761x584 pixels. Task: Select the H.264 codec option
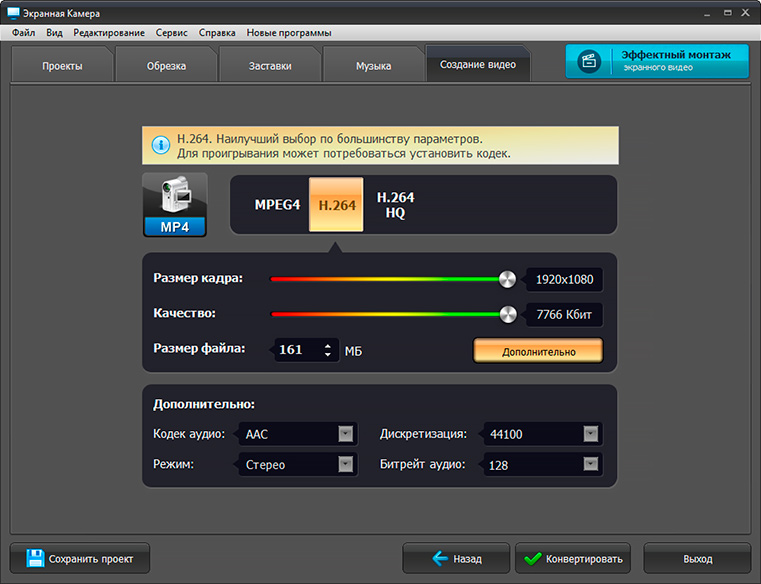pyautogui.click(x=336, y=204)
